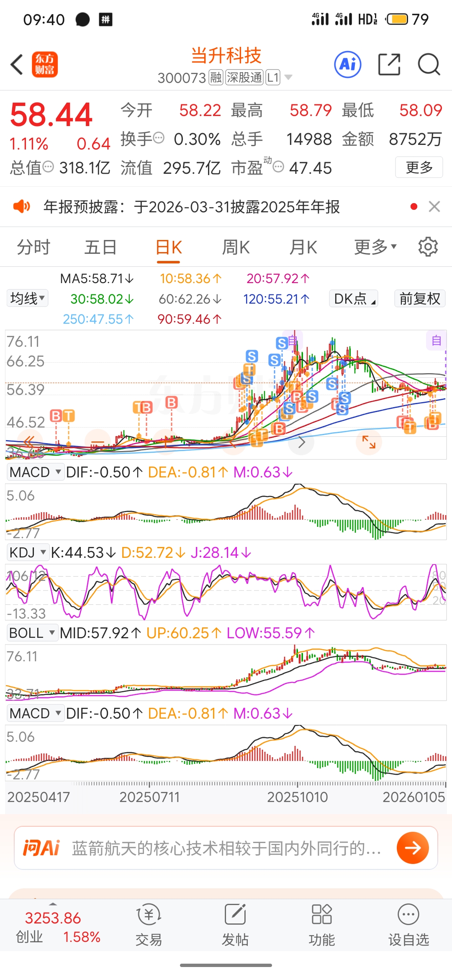Tap the UP:60.25 BOLL value
This screenshot has width=452, height=980.
coord(184,633)
